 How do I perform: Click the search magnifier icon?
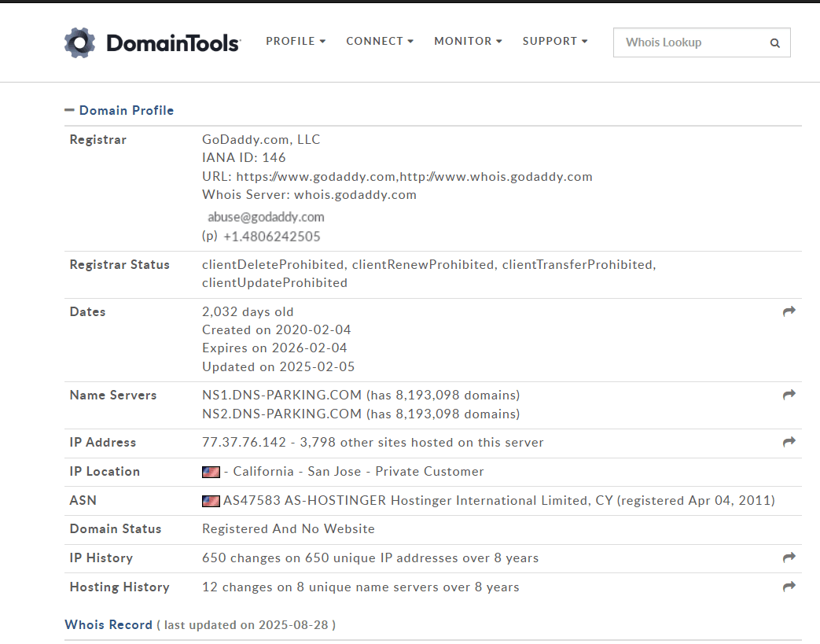point(774,42)
